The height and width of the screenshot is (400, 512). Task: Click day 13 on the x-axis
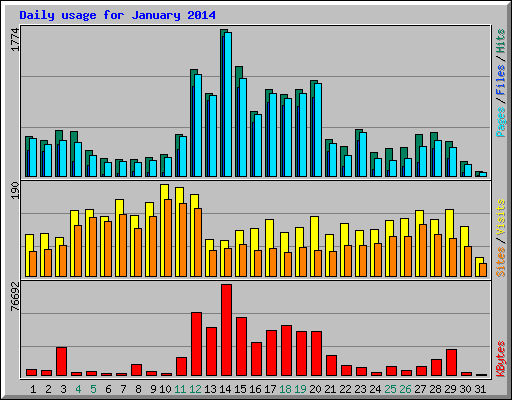[210, 389]
